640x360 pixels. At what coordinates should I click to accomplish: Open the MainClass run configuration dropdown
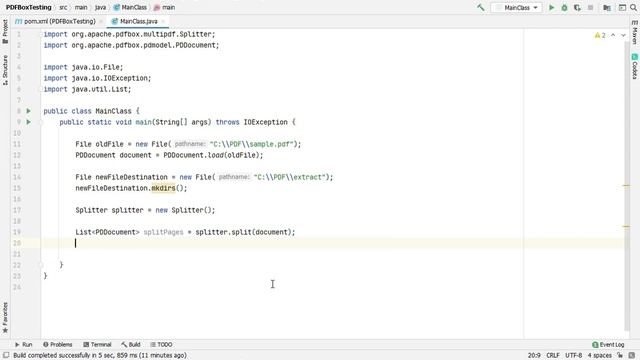click(x=517, y=7)
